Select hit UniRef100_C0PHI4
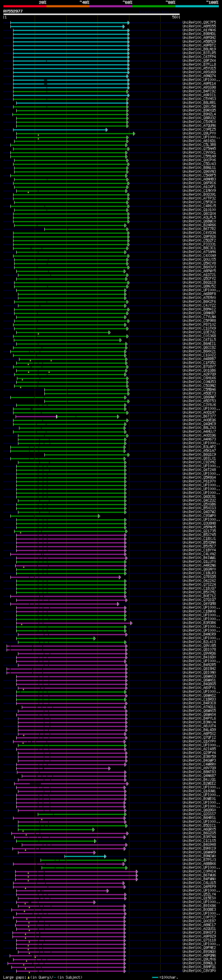The height and width of the screenshot is (980, 222). click(199, 871)
